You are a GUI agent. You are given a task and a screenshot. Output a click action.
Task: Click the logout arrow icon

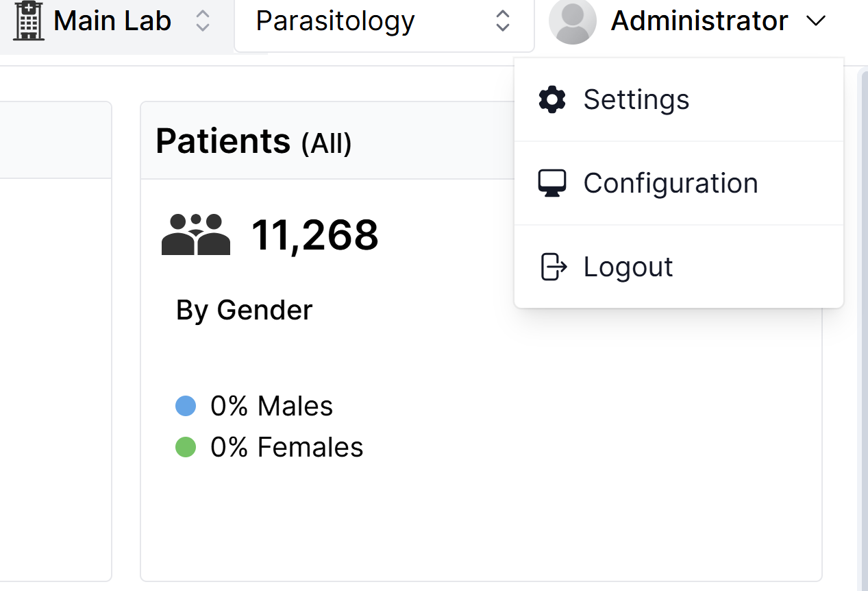click(554, 267)
